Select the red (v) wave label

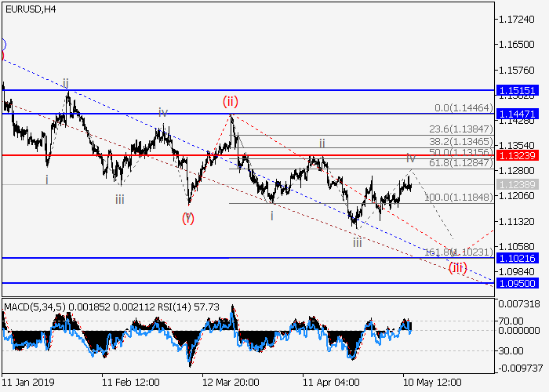pyautogui.click(x=188, y=218)
